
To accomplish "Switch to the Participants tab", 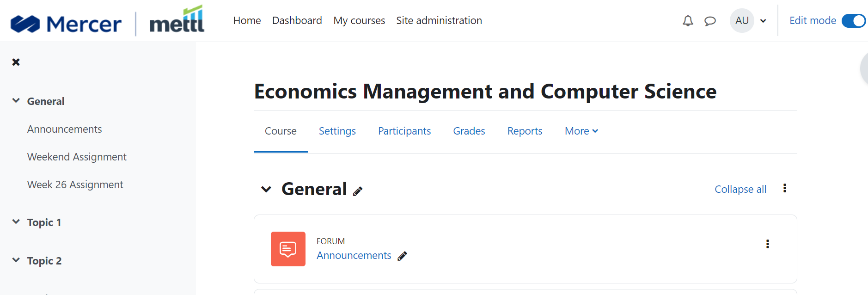I will (x=404, y=131).
